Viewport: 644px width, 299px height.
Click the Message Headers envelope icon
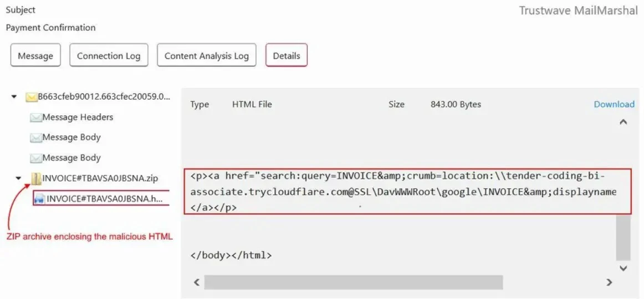[x=36, y=117]
